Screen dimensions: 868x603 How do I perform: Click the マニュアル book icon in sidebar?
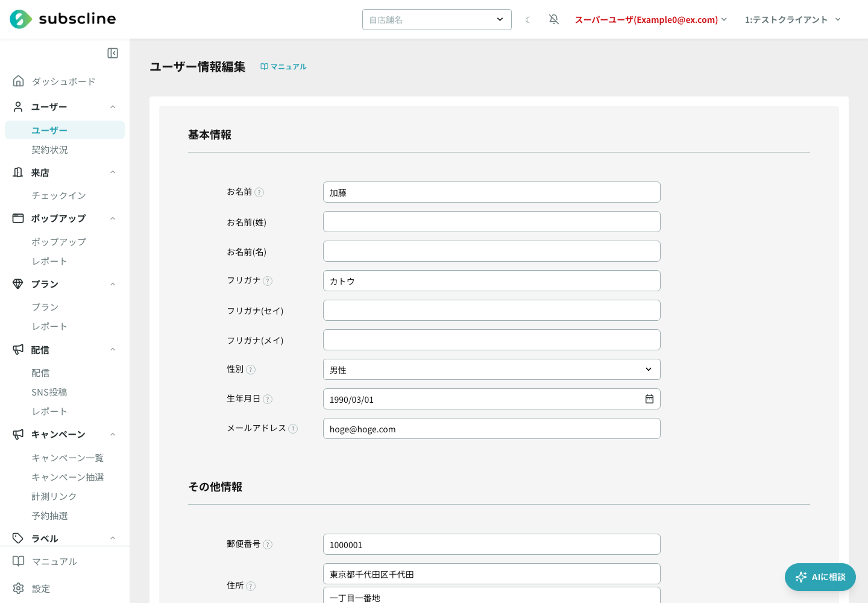(19, 561)
